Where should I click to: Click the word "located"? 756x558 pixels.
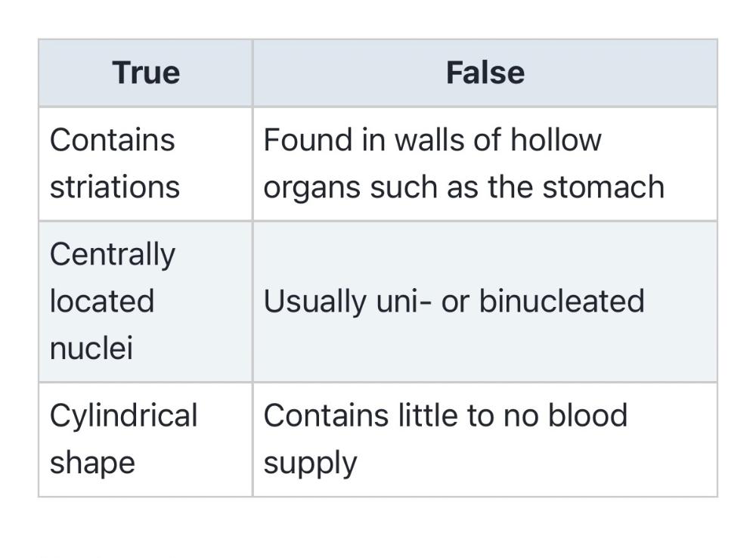click(102, 301)
